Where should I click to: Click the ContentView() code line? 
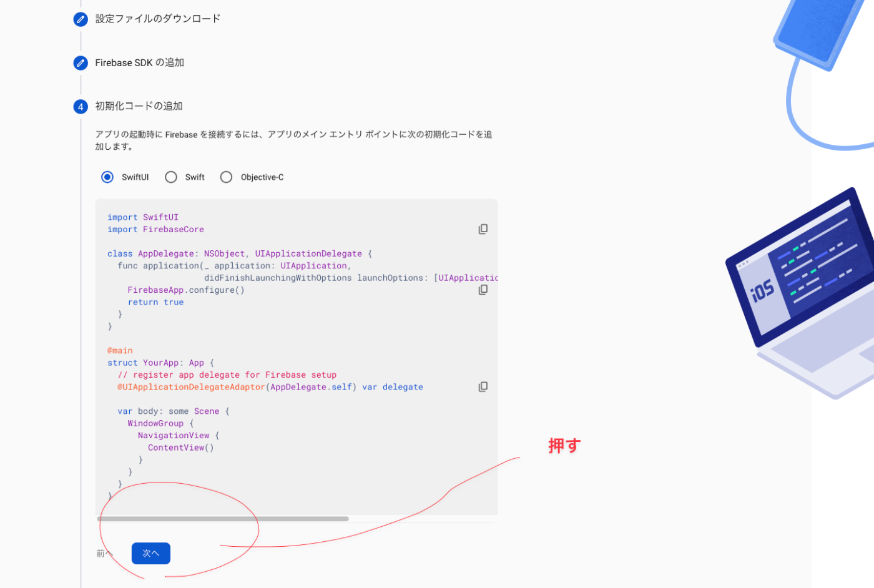click(x=181, y=448)
